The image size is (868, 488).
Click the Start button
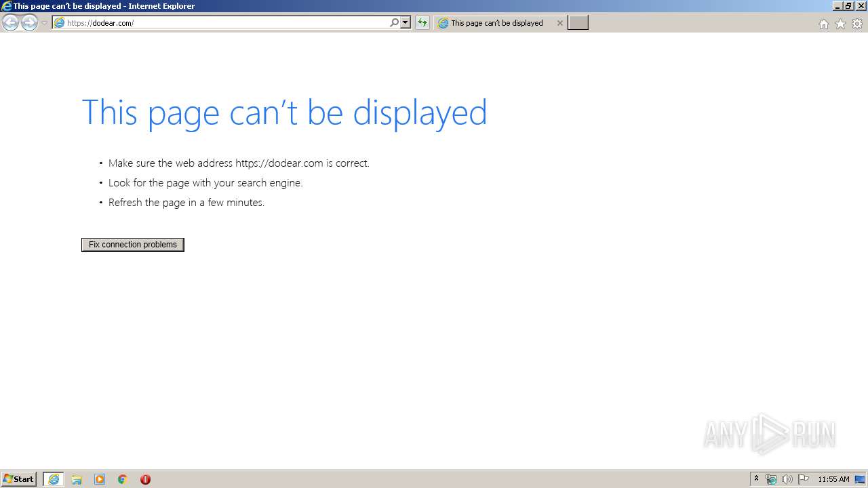coord(19,479)
